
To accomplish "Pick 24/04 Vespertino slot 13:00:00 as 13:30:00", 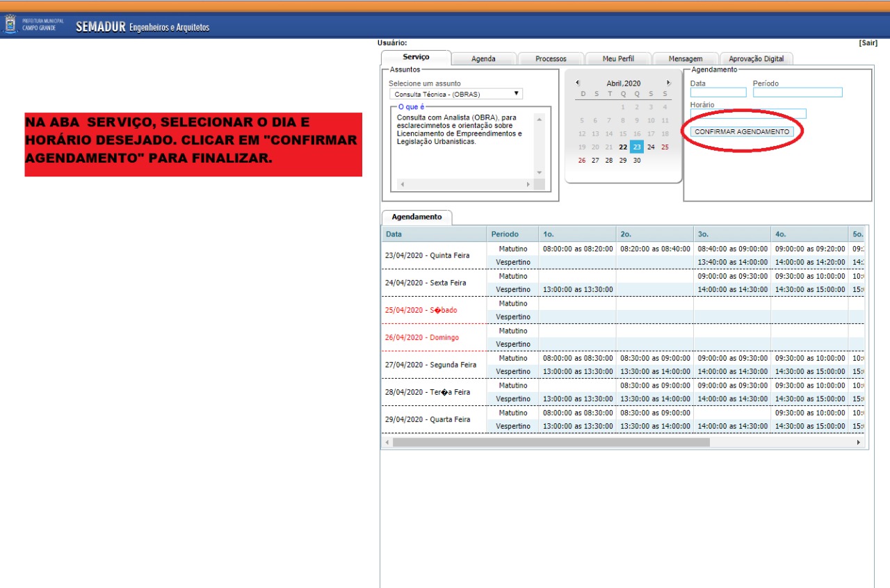I will [x=578, y=290].
